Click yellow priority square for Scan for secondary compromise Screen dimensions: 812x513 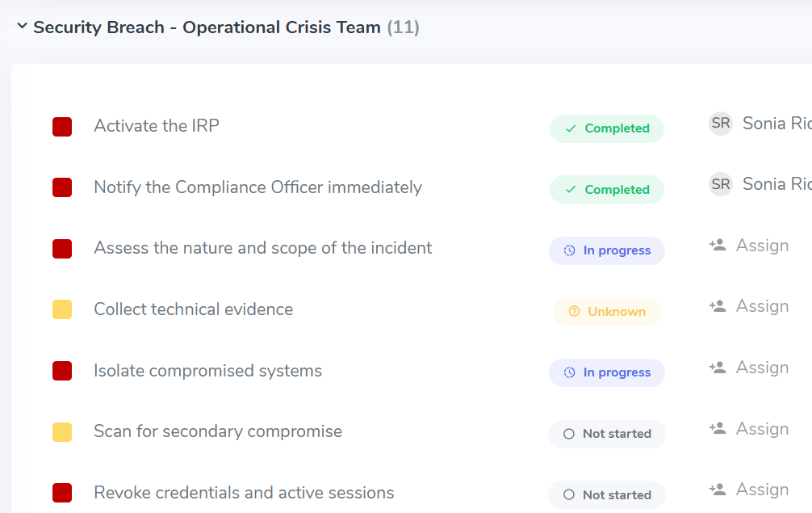point(62,431)
